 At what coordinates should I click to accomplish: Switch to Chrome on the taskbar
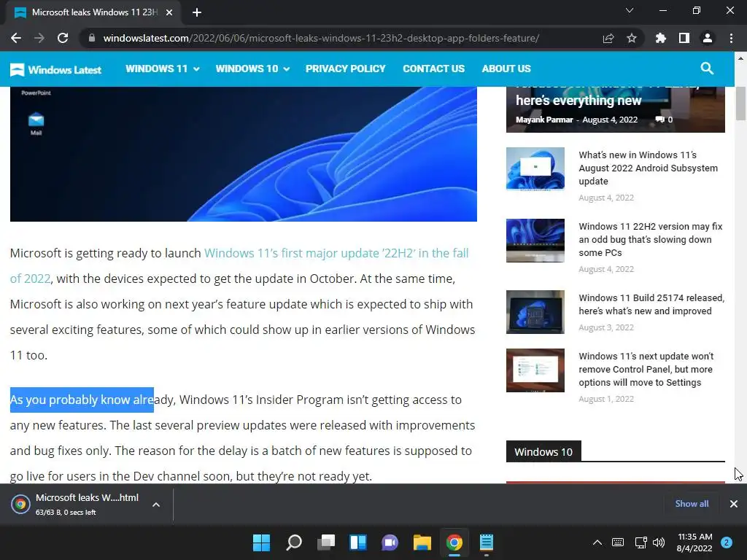(454, 542)
